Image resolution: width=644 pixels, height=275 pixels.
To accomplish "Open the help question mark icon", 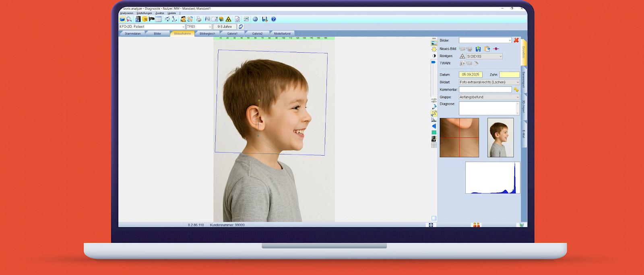I will 274,19.
